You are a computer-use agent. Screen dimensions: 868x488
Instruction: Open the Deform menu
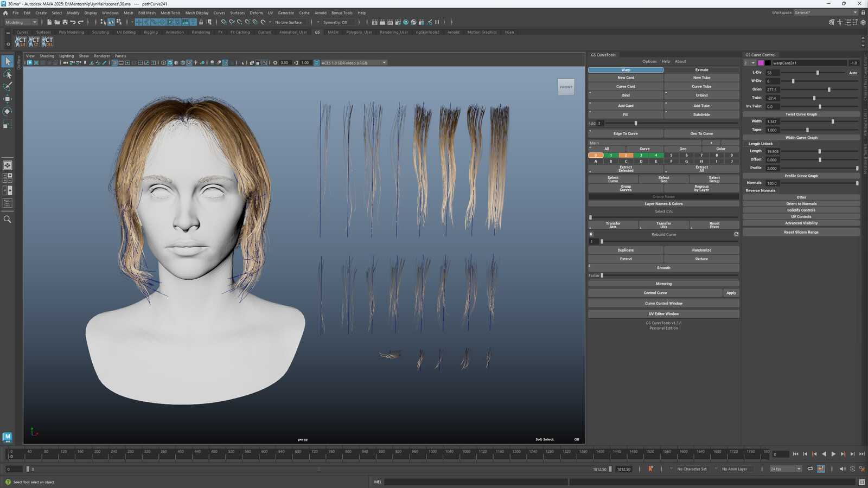pos(256,13)
